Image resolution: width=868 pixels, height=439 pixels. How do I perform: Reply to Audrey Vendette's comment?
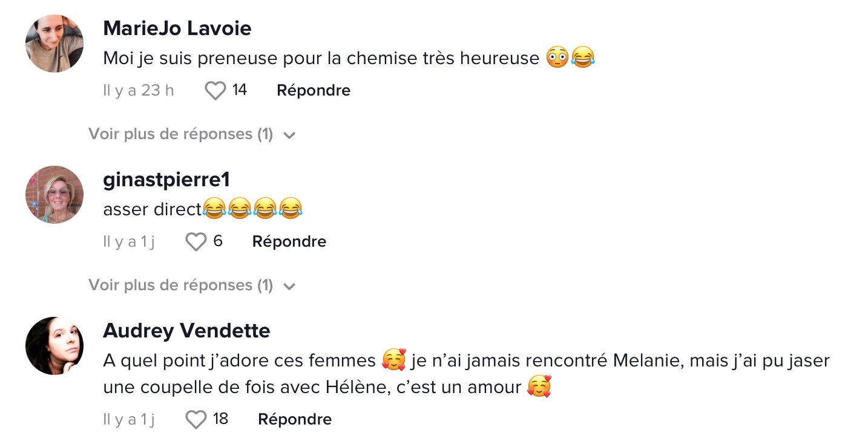295,419
